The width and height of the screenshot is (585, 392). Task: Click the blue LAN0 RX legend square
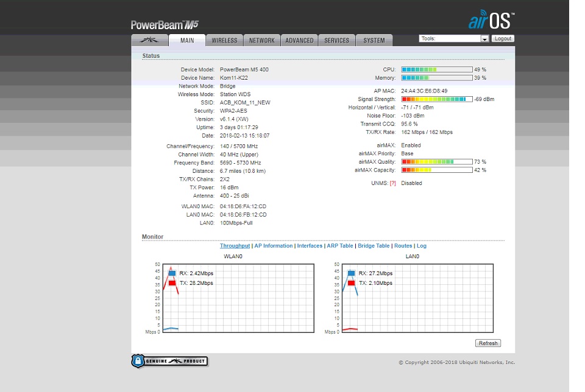(x=351, y=273)
